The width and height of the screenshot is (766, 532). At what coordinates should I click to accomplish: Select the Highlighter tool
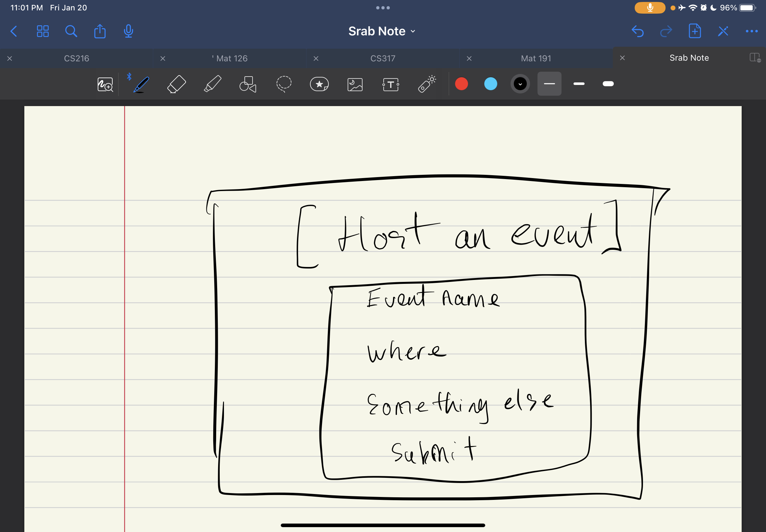[x=212, y=84]
